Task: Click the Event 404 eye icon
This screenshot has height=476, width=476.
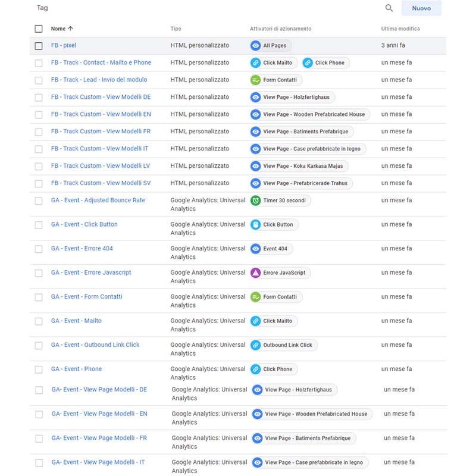Action: (x=256, y=249)
